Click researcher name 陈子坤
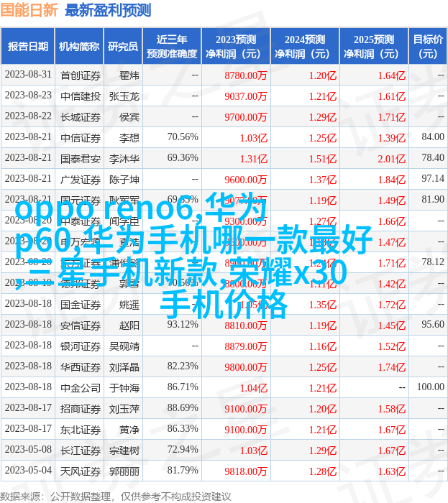The image size is (448, 503). pos(124,180)
